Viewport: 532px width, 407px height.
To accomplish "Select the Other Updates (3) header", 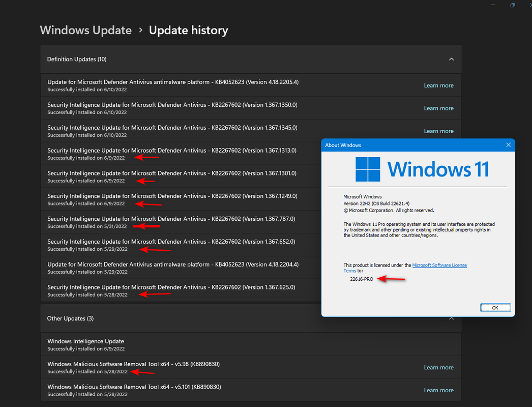I will [251, 318].
